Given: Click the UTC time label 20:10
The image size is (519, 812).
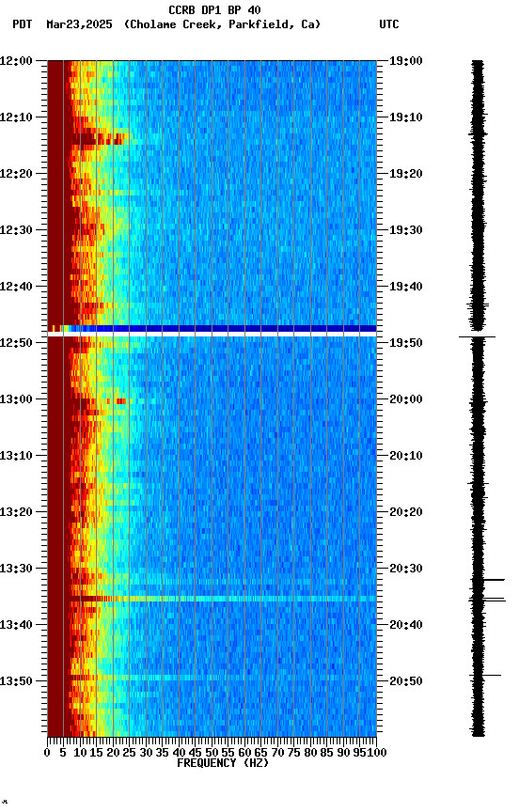Looking at the screenshot, I should point(406,456).
